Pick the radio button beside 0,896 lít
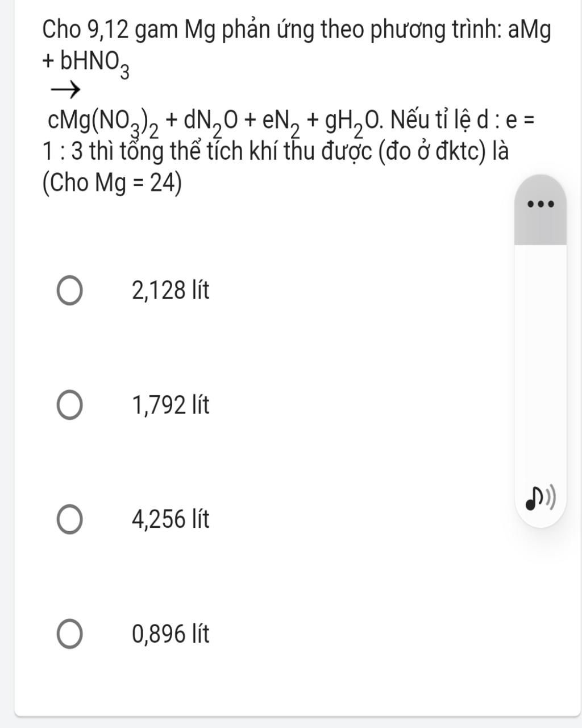The width and height of the screenshot is (582, 728). pyautogui.click(x=69, y=634)
